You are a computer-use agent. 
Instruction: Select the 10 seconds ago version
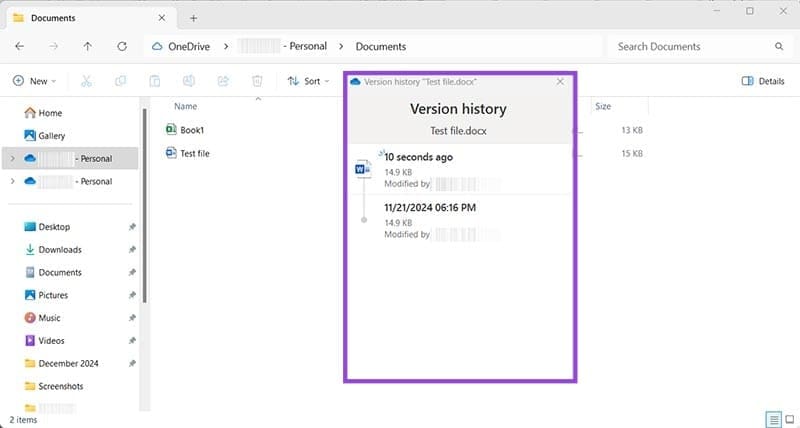point(430,171)
